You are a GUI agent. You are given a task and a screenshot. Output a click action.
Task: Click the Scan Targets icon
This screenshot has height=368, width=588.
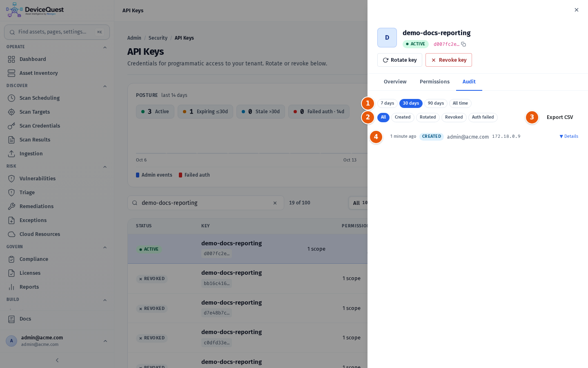[x=11, y=112]
